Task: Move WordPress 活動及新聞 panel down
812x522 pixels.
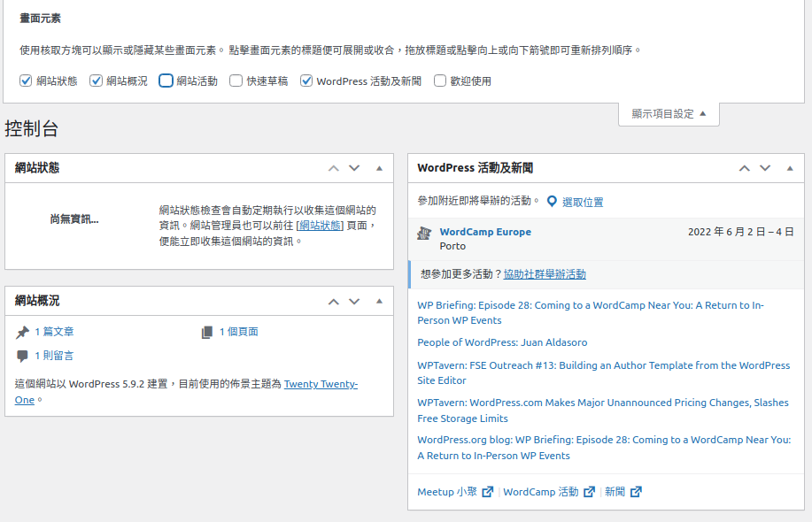Action: coord(765,168)
